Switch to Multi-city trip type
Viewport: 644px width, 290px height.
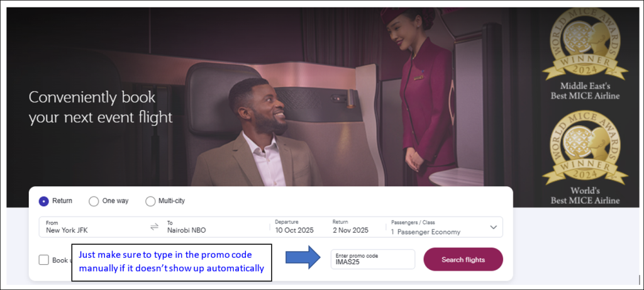coord(150,201)
